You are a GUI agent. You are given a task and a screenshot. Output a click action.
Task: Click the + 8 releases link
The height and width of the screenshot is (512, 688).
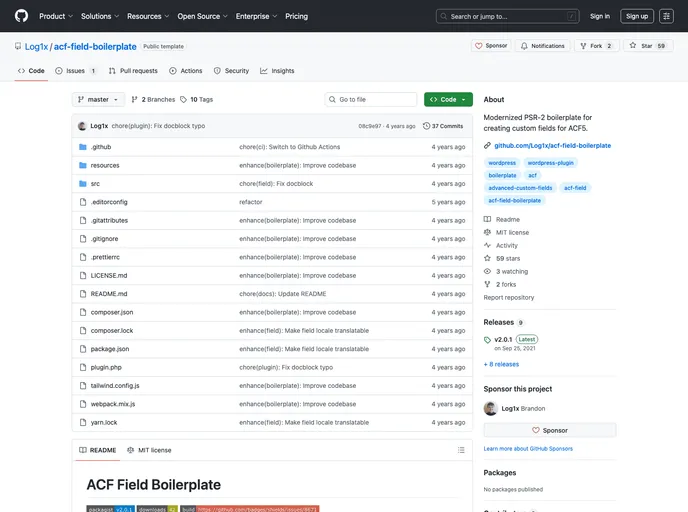tap(501, 364)
